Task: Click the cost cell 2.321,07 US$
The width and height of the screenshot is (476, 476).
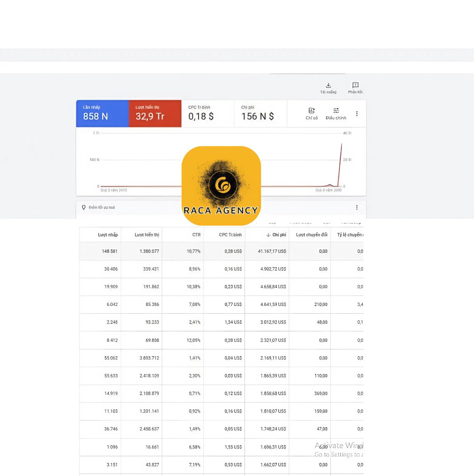Action: (273, 340)
